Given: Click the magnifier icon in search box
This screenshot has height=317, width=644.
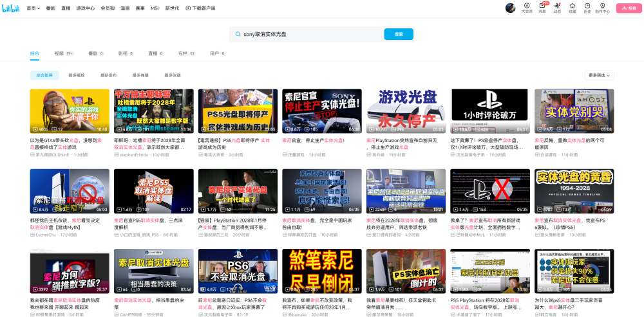Looking at the screenshot, I should 238,35.
